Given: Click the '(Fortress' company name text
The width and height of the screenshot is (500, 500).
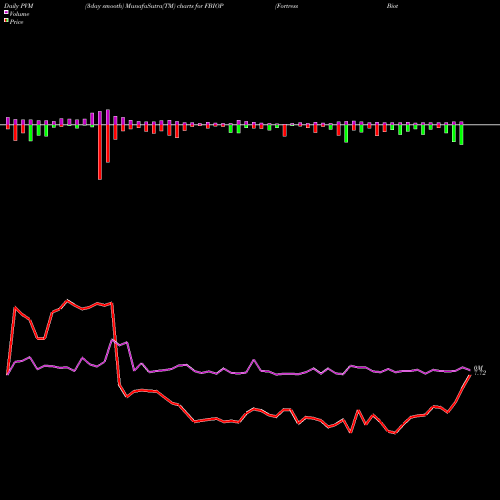Looking at the screenshot, I should [x=286, y=6].
